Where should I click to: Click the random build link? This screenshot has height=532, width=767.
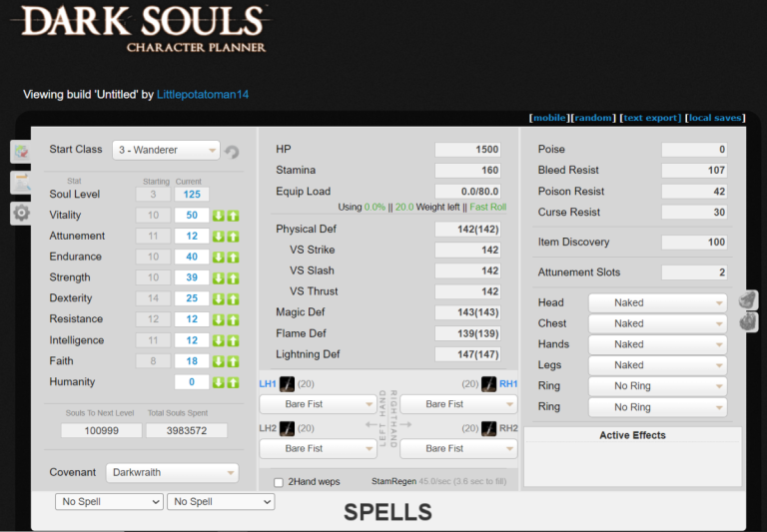[x=593, y=118]
